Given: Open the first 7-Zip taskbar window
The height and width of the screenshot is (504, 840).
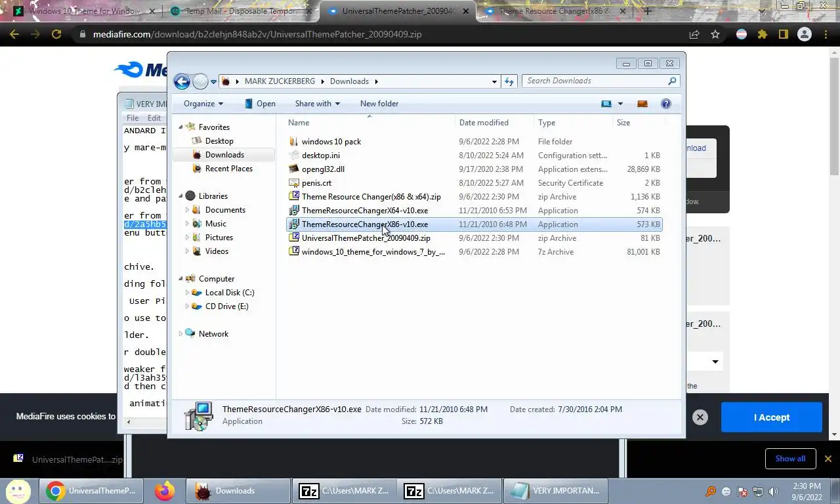Looking at the screenshot, I should click(x=345, y=491).
